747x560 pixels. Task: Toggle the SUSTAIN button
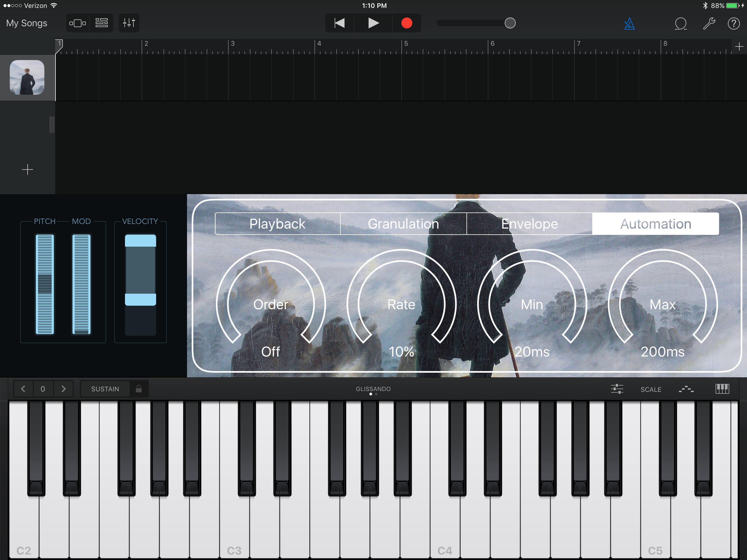click(105, 389)
